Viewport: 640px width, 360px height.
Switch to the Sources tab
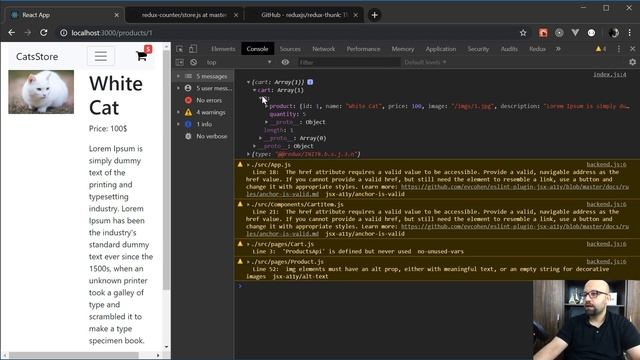point(290,49)
